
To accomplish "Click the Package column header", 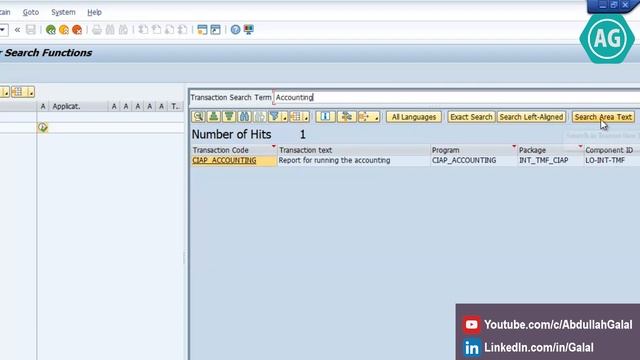I will tap(550, 150).
